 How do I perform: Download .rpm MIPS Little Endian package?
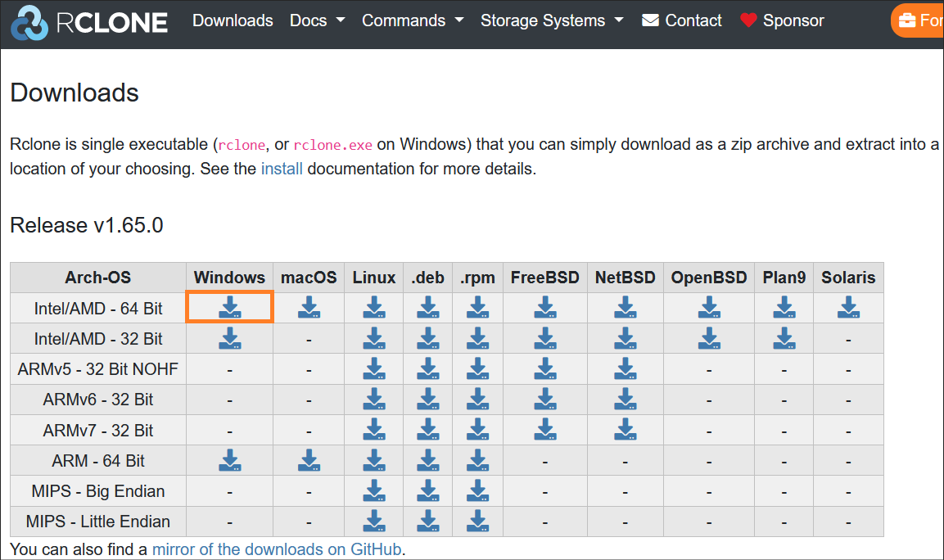pos(477,521)
